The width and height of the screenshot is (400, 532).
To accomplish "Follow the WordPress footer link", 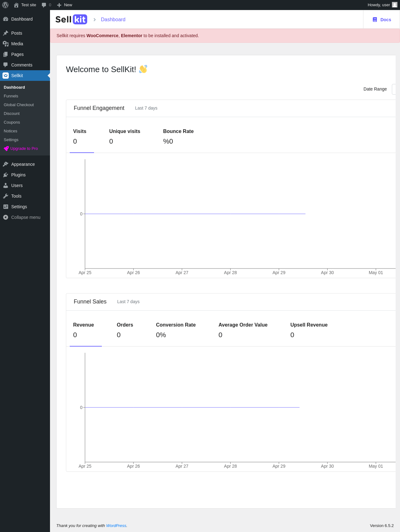I will pos(116,526).
